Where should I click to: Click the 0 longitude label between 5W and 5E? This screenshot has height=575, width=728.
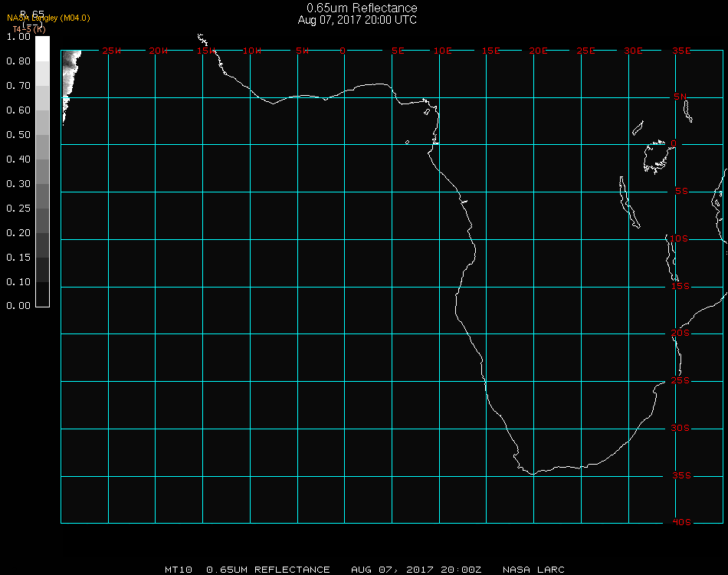click(343, 51)
